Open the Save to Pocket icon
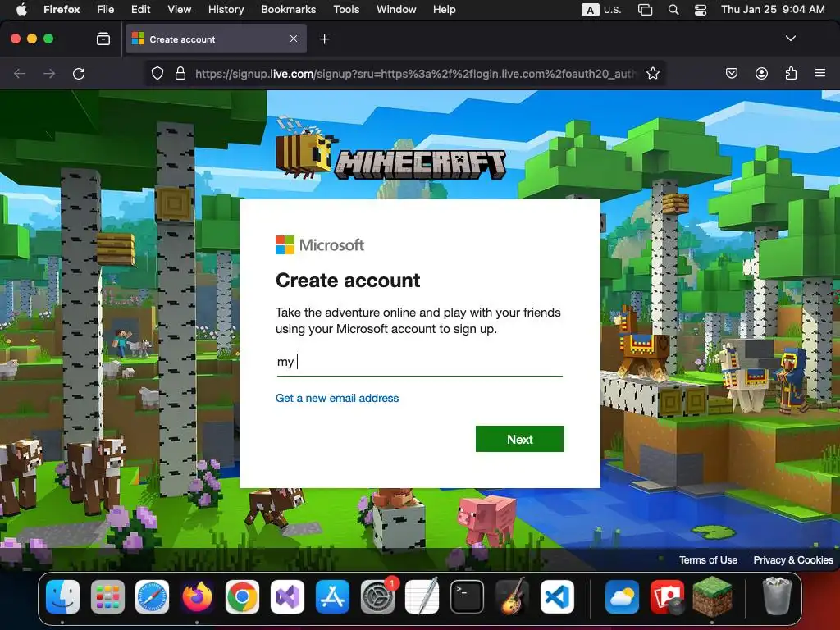The height and width of the screenshot is (630, 840). click(x=731, y=73)
